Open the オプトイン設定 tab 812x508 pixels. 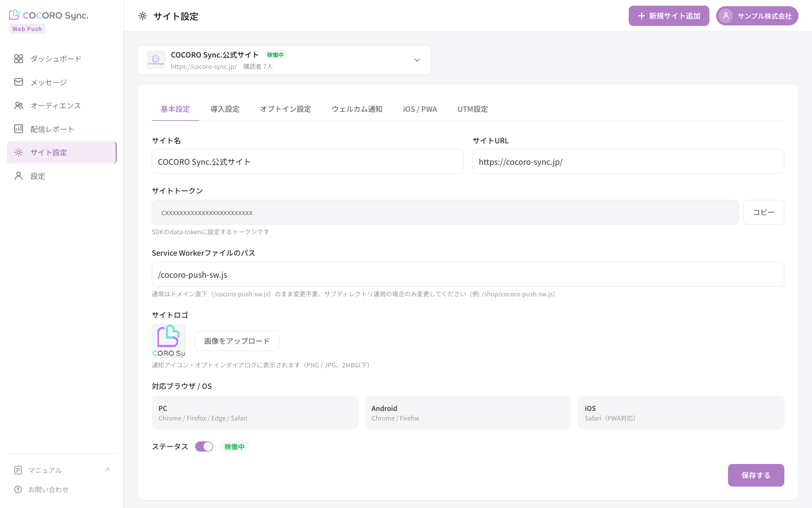pos(285,109)
